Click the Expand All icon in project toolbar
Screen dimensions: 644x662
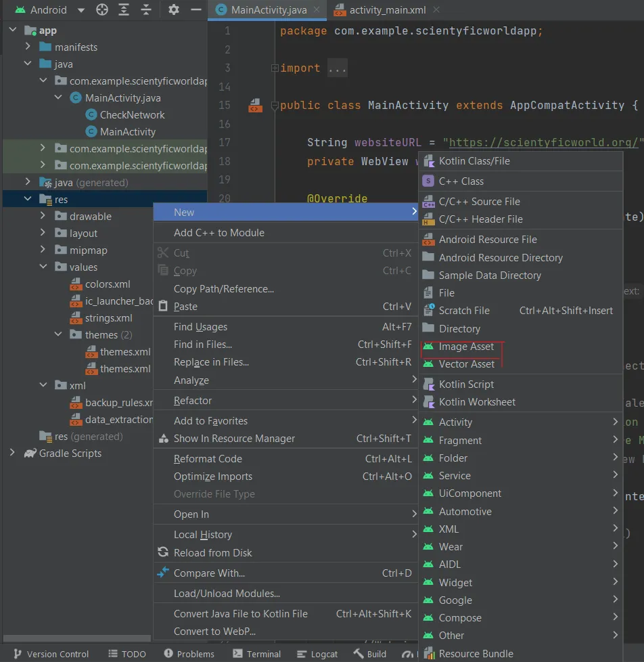[124, 9]
